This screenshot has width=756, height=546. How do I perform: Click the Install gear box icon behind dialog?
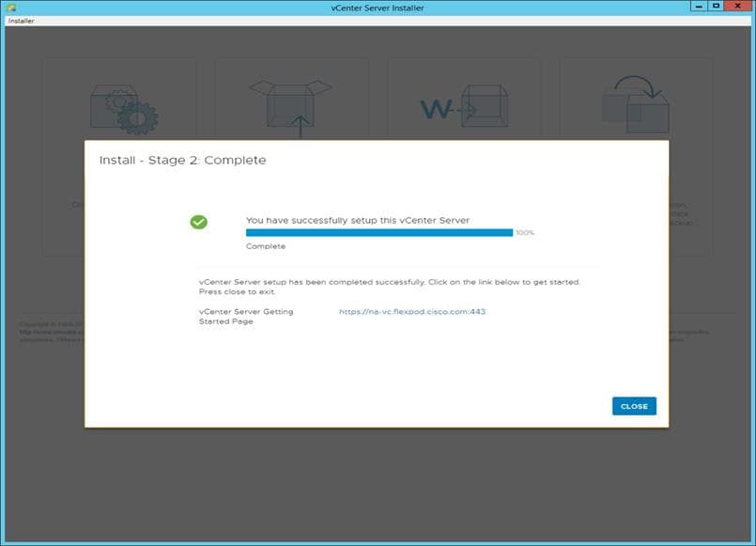tap(124, 110)
